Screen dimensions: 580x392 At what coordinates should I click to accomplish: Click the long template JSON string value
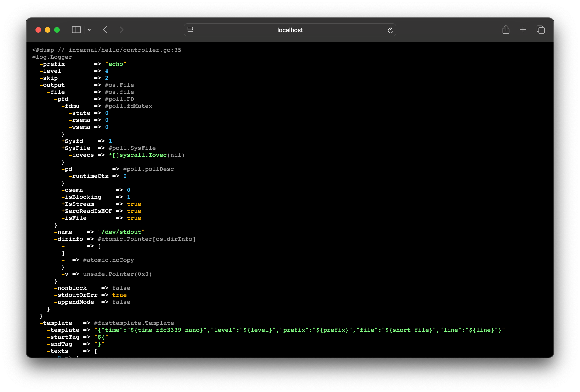(300, 330)
